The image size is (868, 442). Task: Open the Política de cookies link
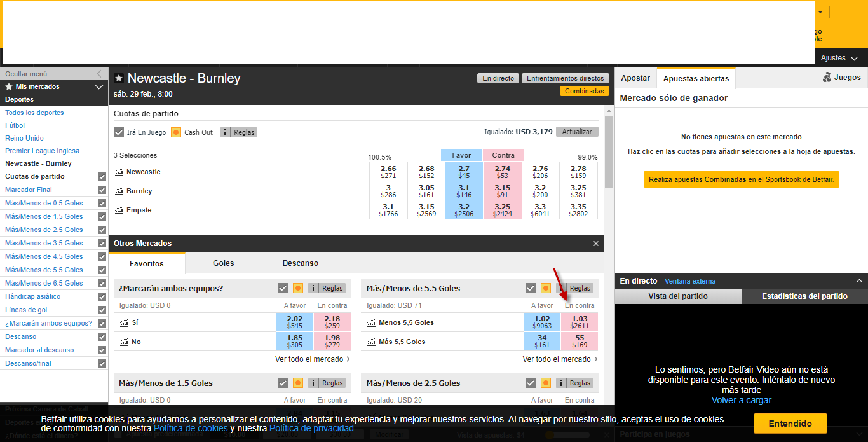point(191,428)
